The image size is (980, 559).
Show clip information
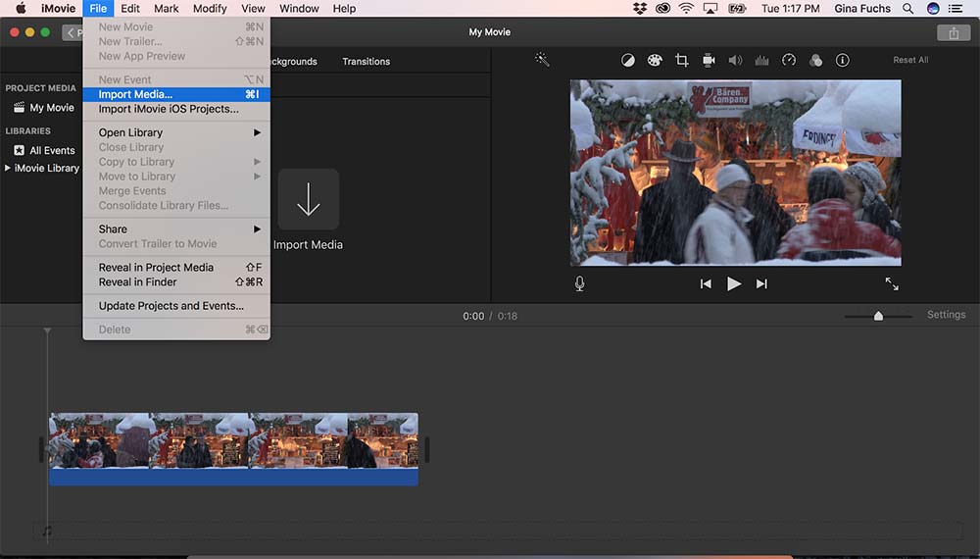coord(843,61)
